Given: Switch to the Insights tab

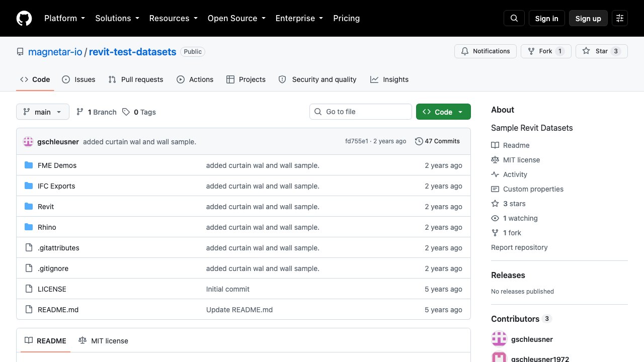Looking at the screenshot, I should 389,79.
